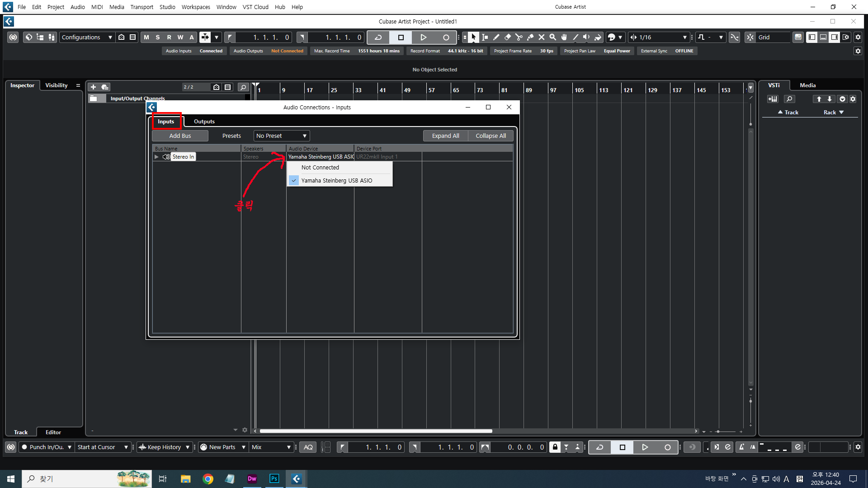Switch to the Visibility tab

pyautogui.click(x=56, y=85)
